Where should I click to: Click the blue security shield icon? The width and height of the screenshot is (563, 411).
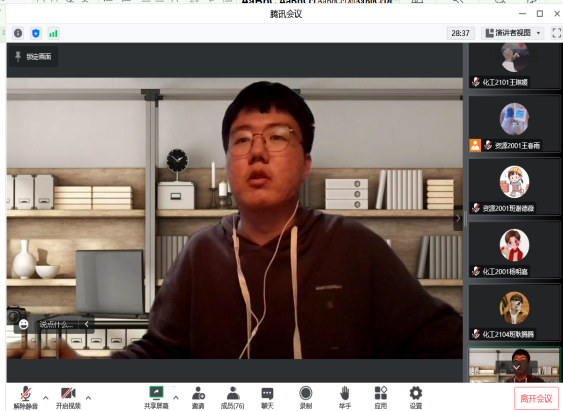point(36,33)
